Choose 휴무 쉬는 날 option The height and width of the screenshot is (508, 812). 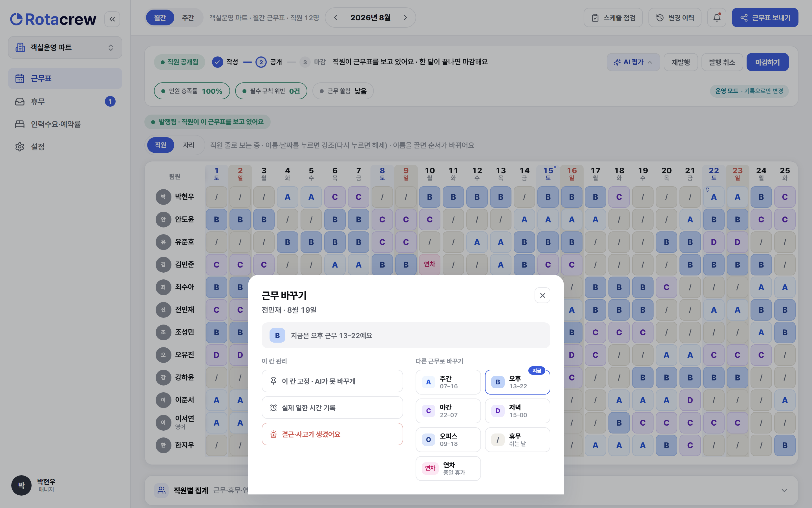pos(517,440)
